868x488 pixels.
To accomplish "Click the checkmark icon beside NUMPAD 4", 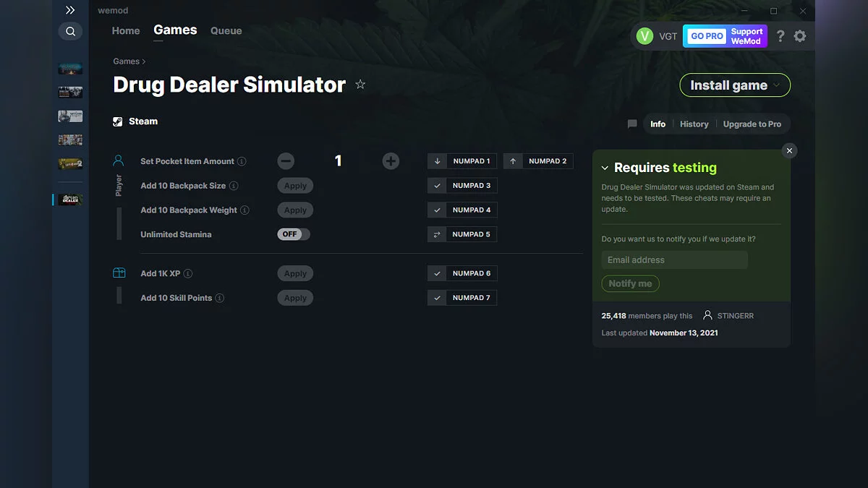I will [437, 210].
